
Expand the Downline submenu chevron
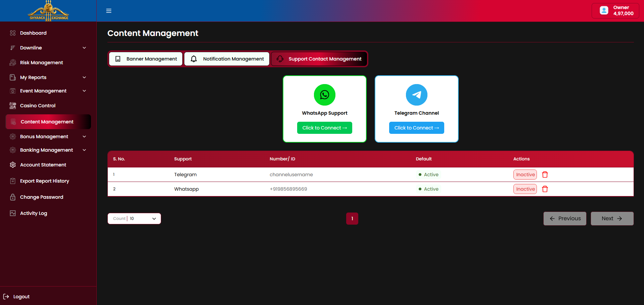tap(84, 48)
